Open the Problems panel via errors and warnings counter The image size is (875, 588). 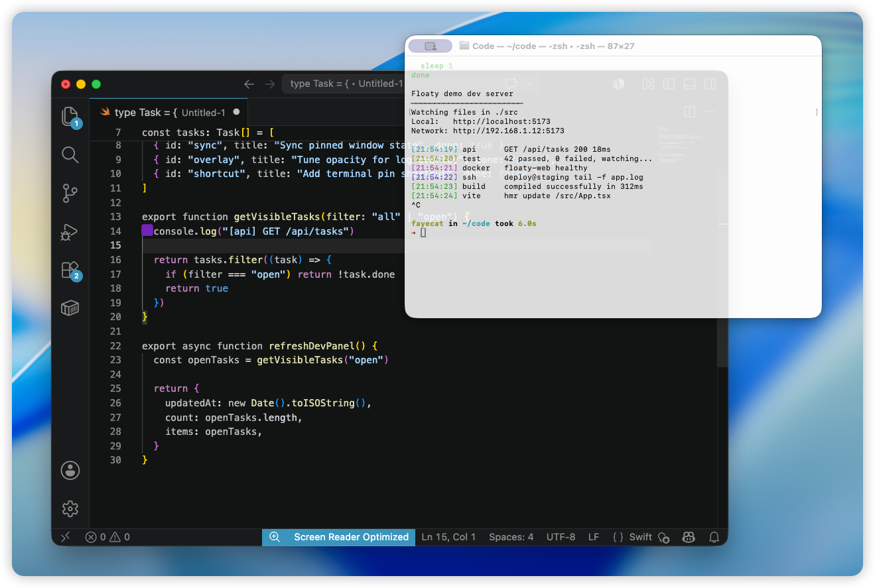(107, 537)
